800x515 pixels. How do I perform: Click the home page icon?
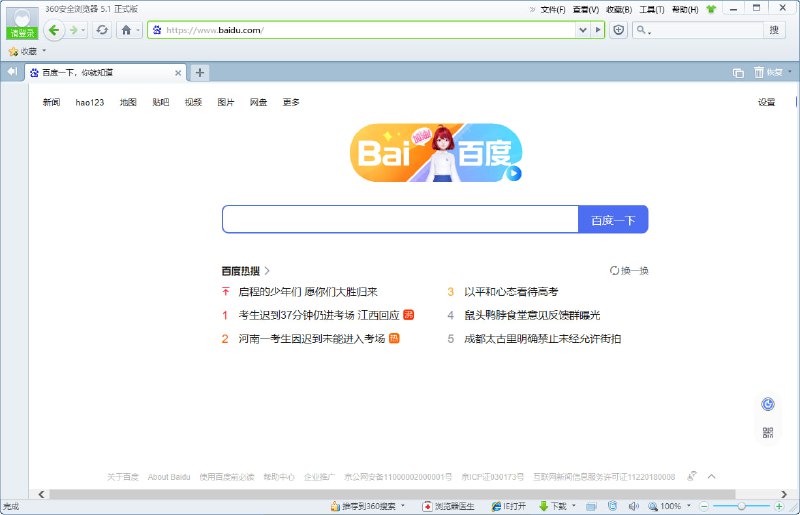coord(126,30)
